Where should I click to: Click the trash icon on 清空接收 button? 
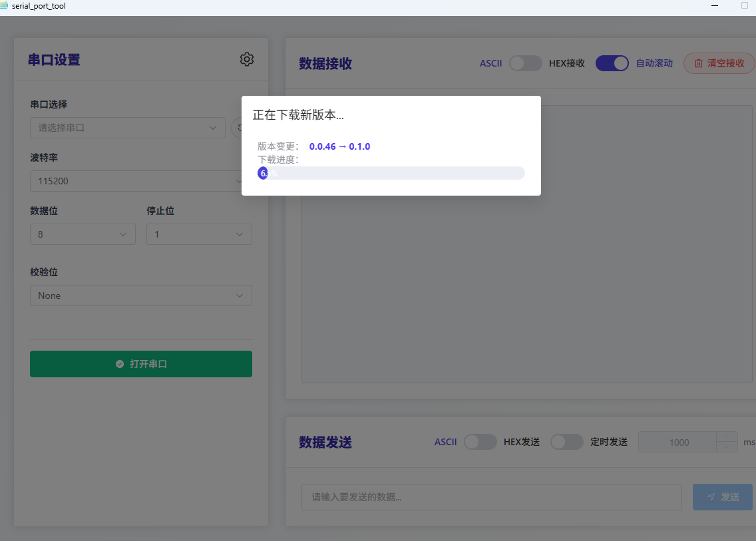(x=698, y=63)
